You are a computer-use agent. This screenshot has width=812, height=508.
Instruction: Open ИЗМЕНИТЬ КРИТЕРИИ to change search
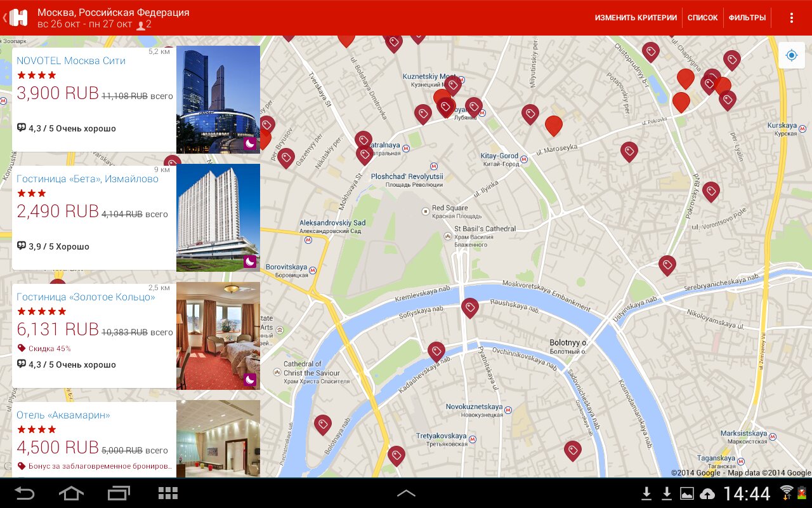pos(636,18)
